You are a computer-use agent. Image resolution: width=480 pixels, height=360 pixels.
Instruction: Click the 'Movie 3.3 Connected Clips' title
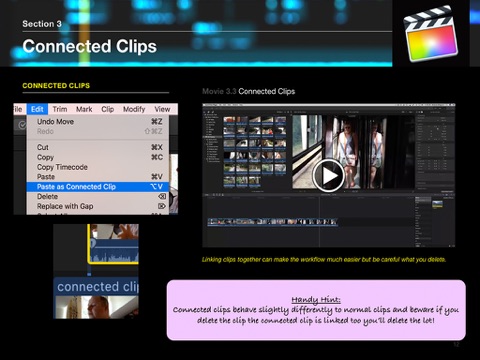pos(249,91)
